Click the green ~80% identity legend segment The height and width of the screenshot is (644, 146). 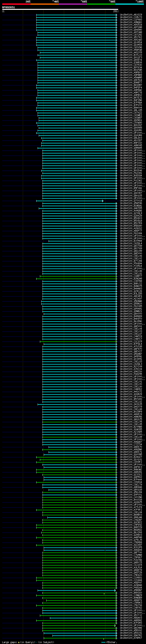tap(101, 4)
